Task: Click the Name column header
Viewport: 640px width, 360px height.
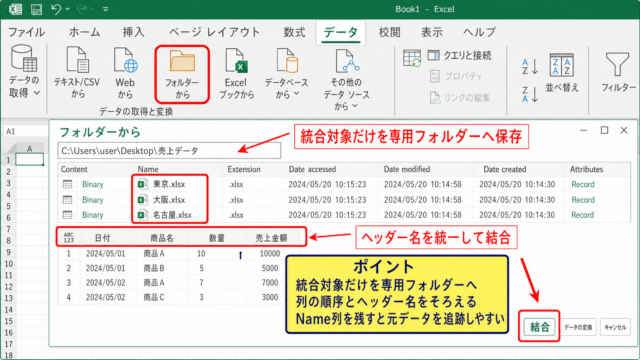Action: pos(148,169)
